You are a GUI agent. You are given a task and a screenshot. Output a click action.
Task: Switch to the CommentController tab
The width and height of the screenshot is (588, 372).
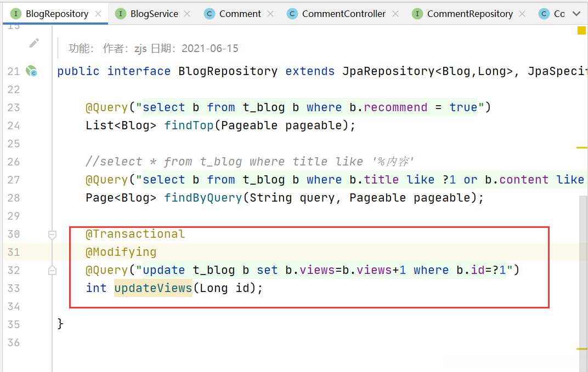(x=343, y=14)
